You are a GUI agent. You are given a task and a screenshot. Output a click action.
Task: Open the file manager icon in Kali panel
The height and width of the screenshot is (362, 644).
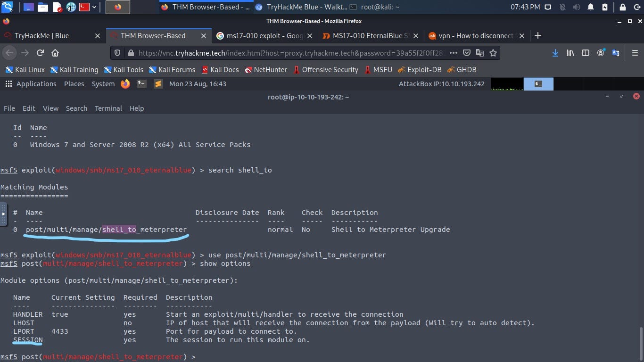point(43,7)
